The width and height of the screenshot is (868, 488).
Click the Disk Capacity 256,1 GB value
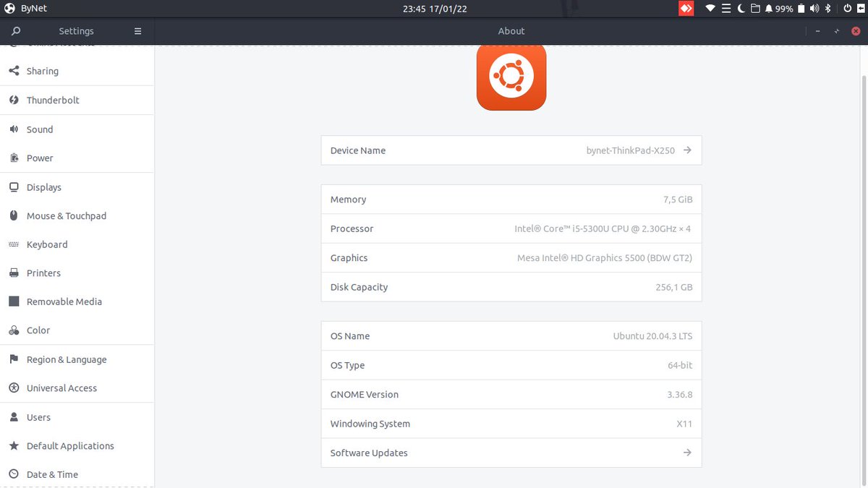point(674,287)
